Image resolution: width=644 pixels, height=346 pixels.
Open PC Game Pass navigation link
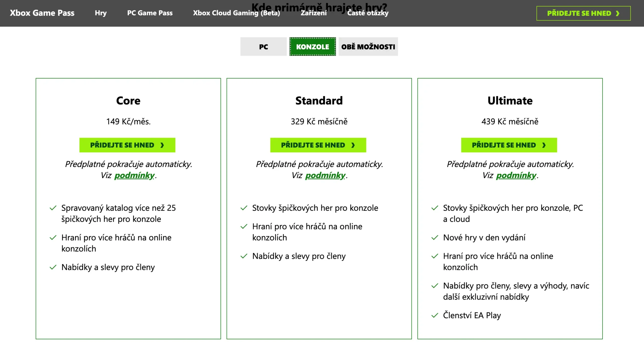coord(150,13)
